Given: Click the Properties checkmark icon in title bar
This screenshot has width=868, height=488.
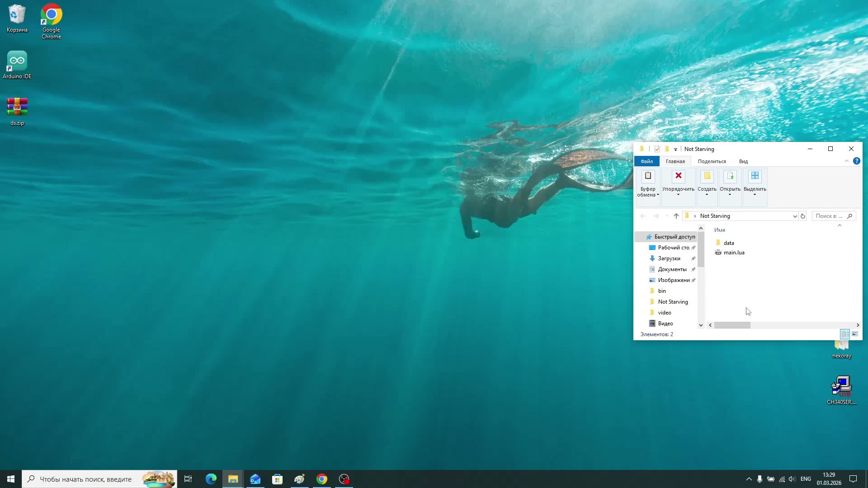Looking at the screenshot, I should click(x=657, y=149).
